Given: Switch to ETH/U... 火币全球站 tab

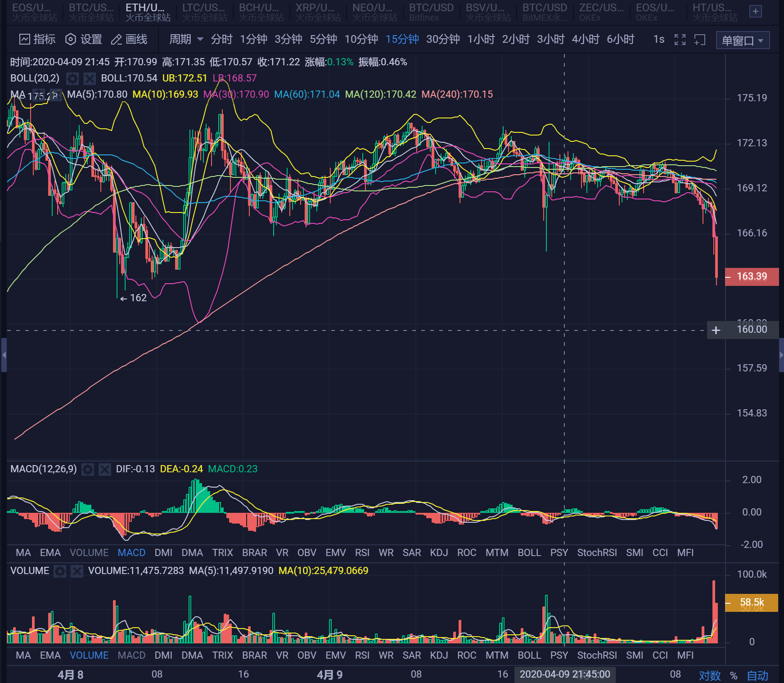Looking at the screenshot, I should click(148, 12).
